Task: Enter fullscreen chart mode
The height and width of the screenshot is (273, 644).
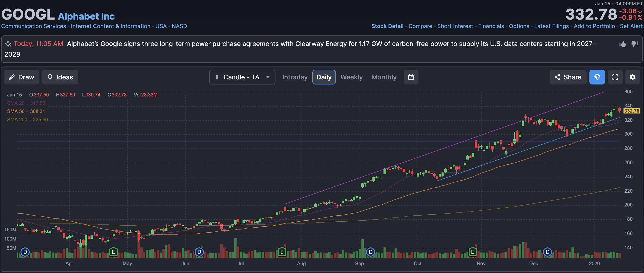Action: (615, 77)
